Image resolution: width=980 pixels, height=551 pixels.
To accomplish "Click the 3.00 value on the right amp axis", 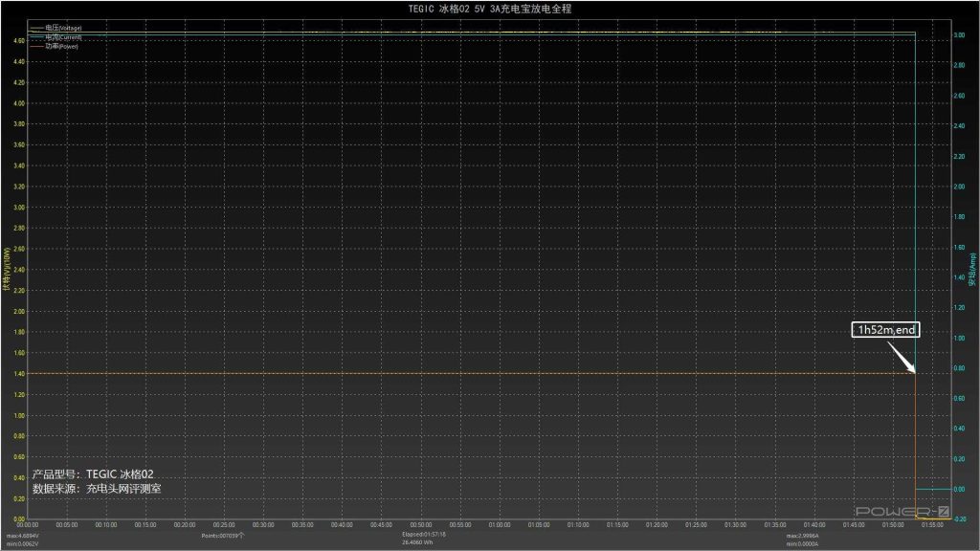I will click(x=959, y=35).
